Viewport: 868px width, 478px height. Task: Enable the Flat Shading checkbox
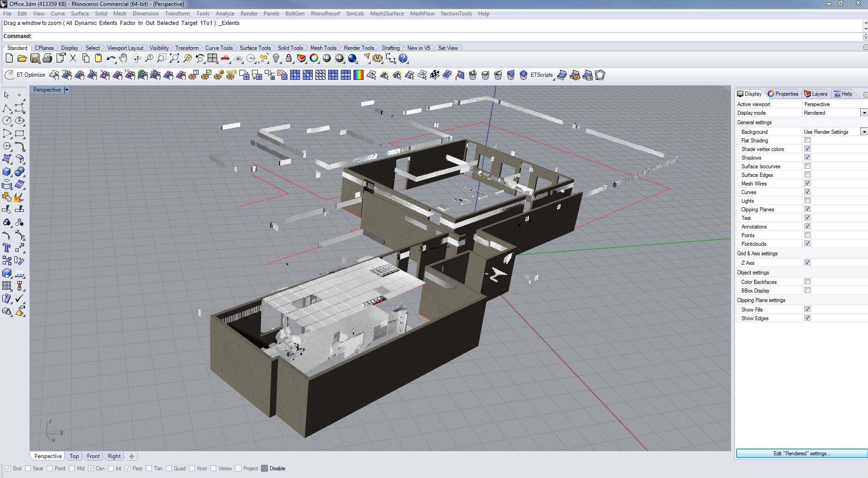[x=807, y=140]
